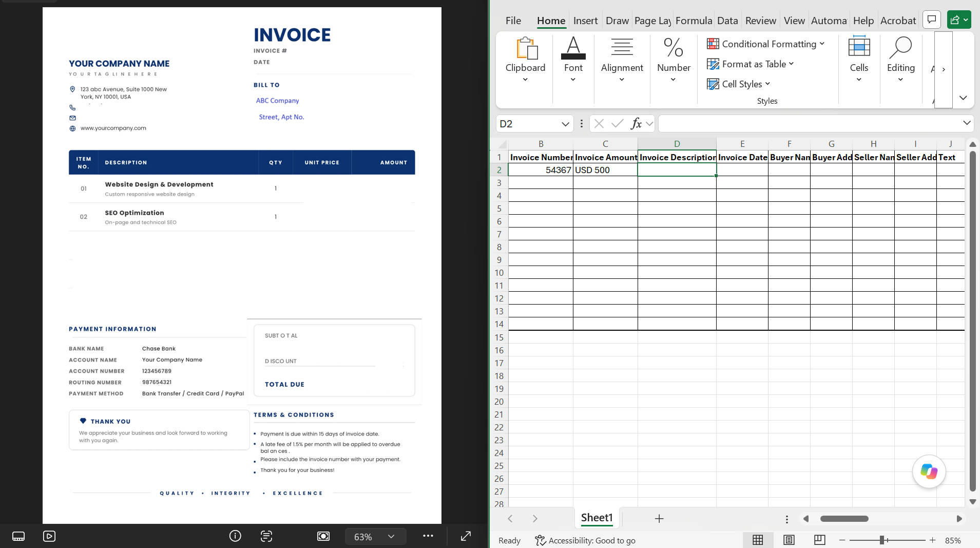Click the zoom out minus button in Excel
The width and height of the screenshot is (980, 548).
[x=842, y=540]
